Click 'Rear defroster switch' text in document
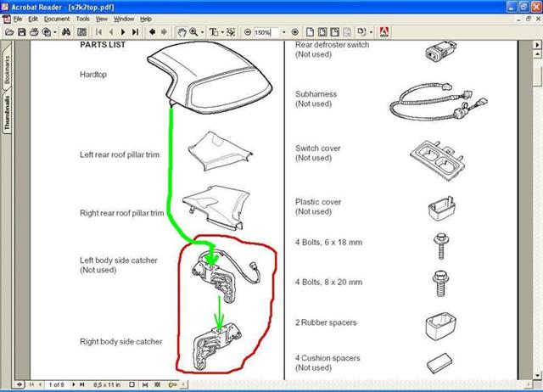 pyautogui.click(x=332, y=45)
